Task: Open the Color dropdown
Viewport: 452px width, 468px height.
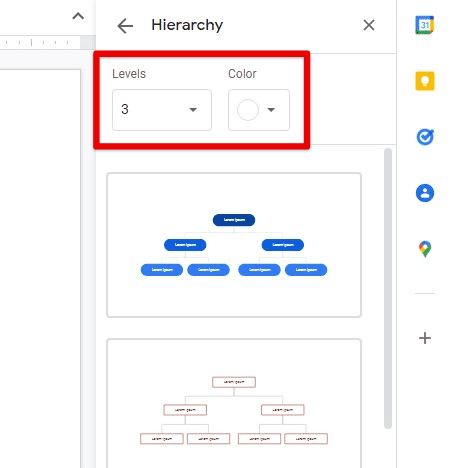Action: tap(259, 110)
